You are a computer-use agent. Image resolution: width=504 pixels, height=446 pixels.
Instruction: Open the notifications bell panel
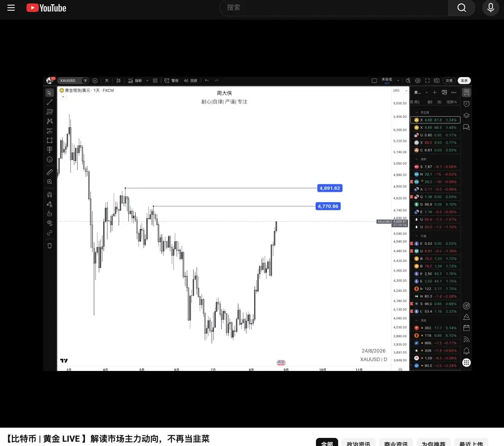pos(466,351)
